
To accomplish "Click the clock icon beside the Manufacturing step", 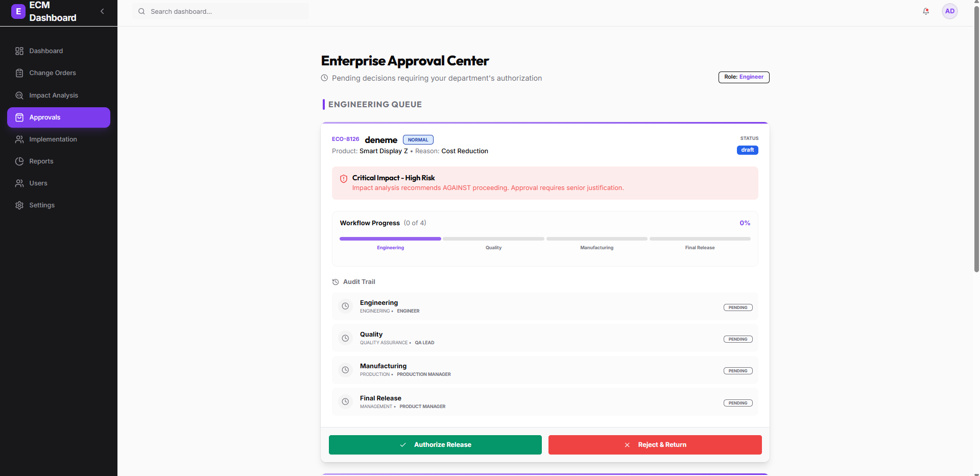I will tap(345, 370).
